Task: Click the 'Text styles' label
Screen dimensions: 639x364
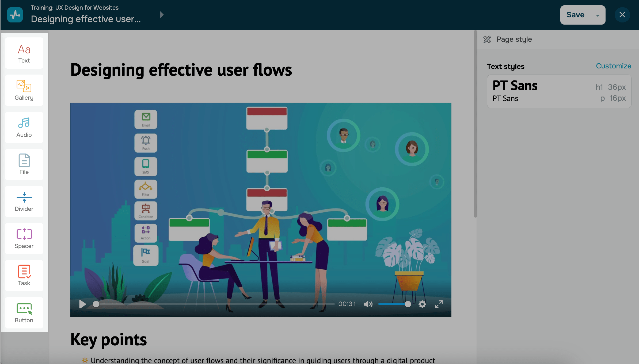Action: (505, 67)
